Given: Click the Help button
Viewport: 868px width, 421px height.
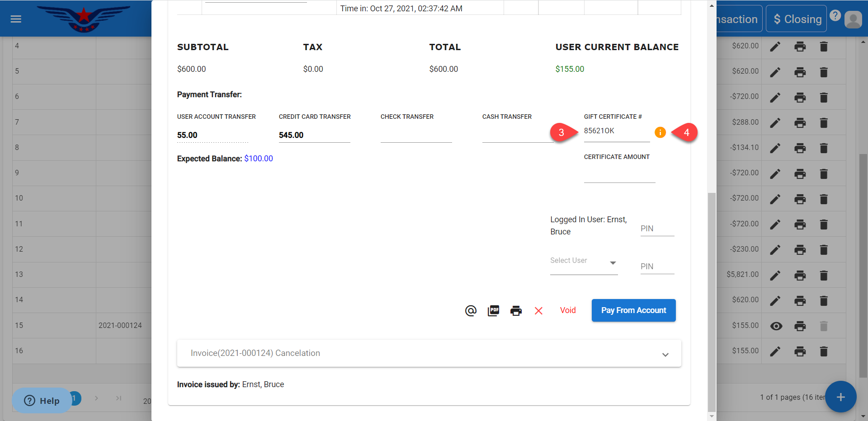Looking at the screenshot, I should tap(42, 401).
